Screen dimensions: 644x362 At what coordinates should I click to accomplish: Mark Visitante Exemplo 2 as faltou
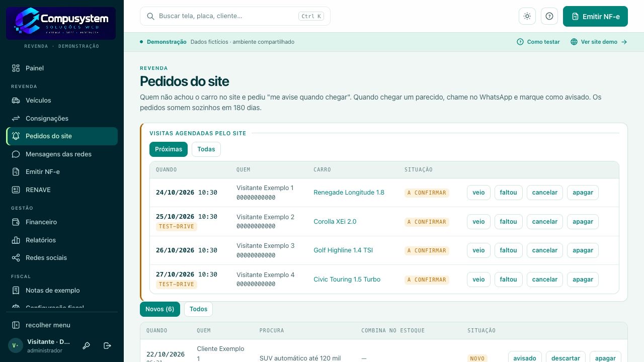pyautogui.click(x=509, y=222)
